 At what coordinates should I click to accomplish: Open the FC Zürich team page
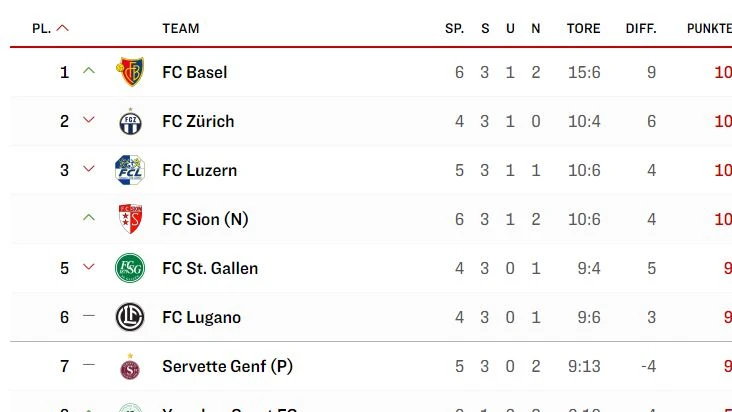click(198, 121)
